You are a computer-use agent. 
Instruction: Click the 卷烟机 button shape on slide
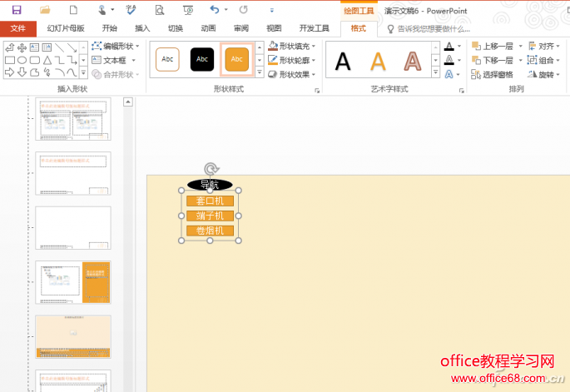point(210,231)
